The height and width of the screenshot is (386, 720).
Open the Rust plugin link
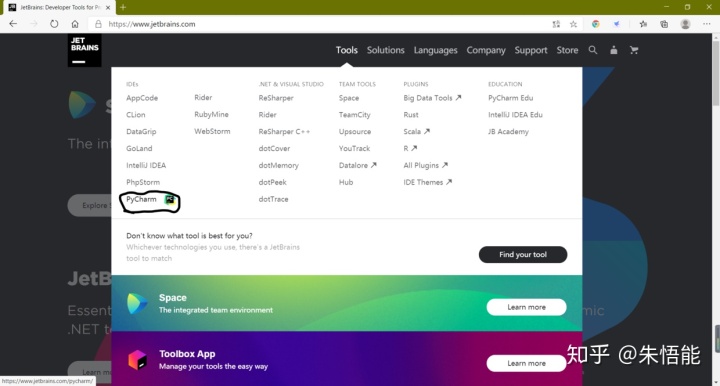click(411, 115)
